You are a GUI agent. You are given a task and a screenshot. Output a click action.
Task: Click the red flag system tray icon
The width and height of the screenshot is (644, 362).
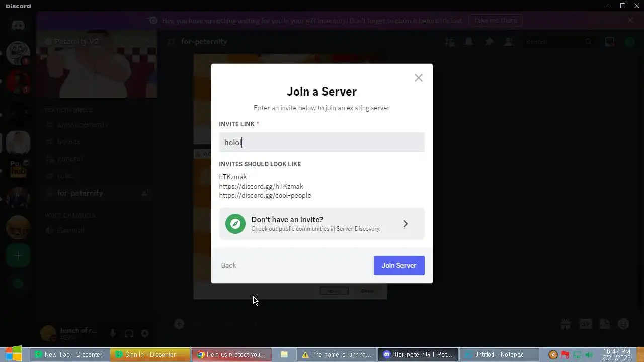tap(565, 355)
